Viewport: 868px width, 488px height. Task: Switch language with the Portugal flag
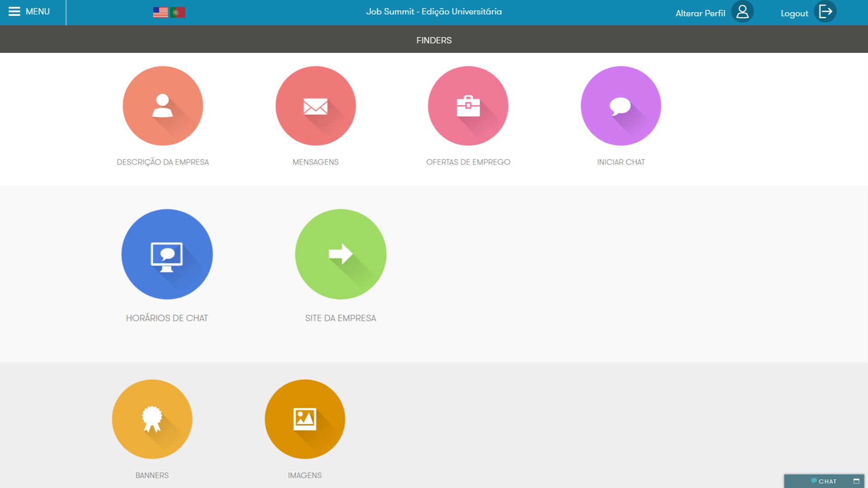click(178, 12)
